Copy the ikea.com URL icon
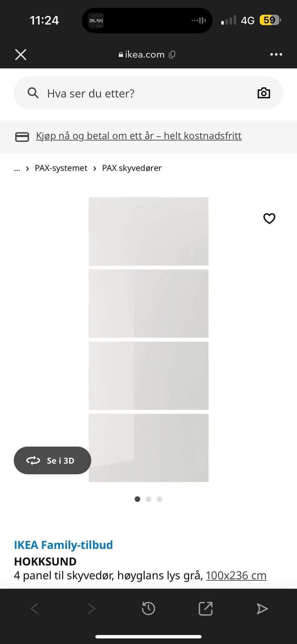Image resolution: width=297 pixels, height=644 pixels. click(x=172, y=54)
